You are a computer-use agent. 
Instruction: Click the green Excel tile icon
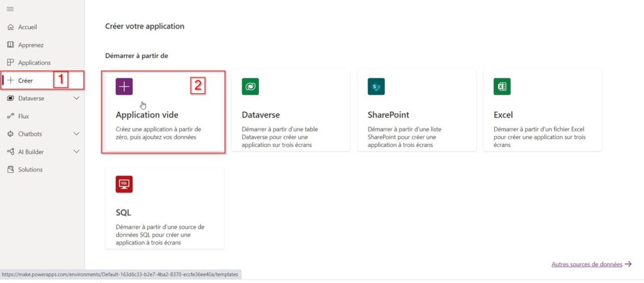click(x=502, y=87)
